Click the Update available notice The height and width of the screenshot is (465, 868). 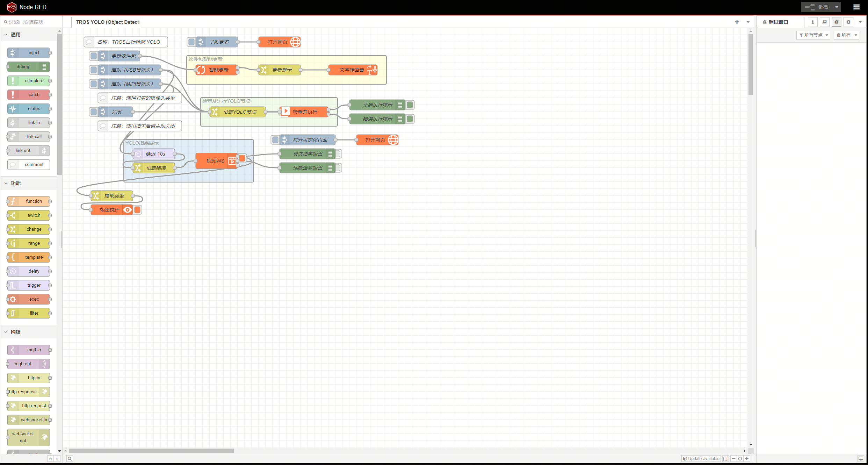point(701,459)
